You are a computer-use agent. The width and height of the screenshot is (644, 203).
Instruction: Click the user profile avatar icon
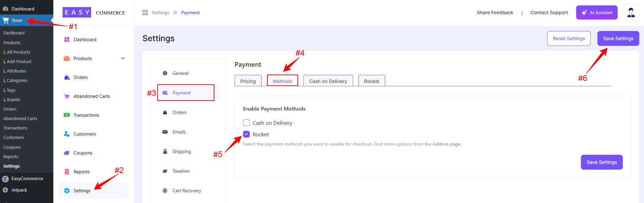[631, 12]
